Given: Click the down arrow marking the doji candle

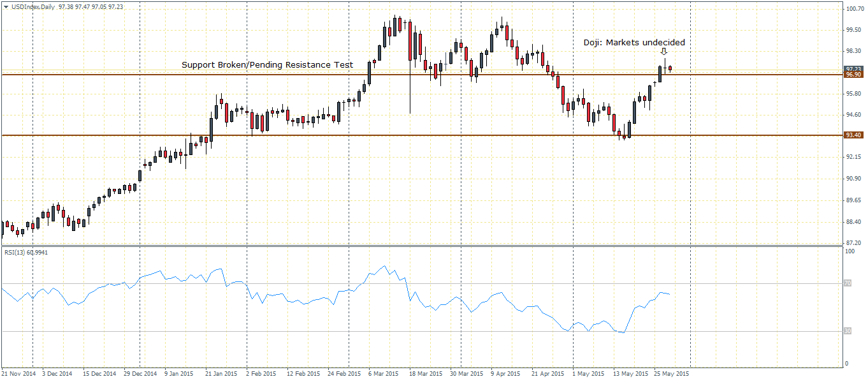Looking at the screenshot, I should coord(664,52).
